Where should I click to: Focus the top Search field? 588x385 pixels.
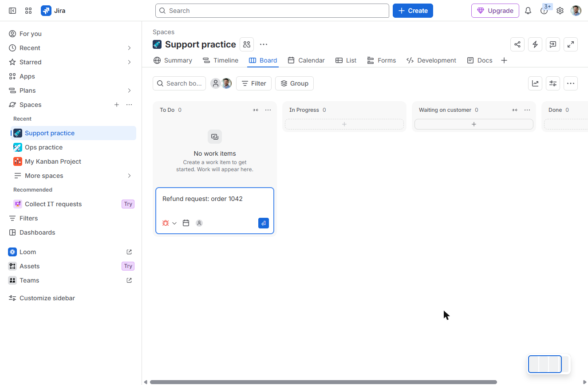tap(272, 11)
